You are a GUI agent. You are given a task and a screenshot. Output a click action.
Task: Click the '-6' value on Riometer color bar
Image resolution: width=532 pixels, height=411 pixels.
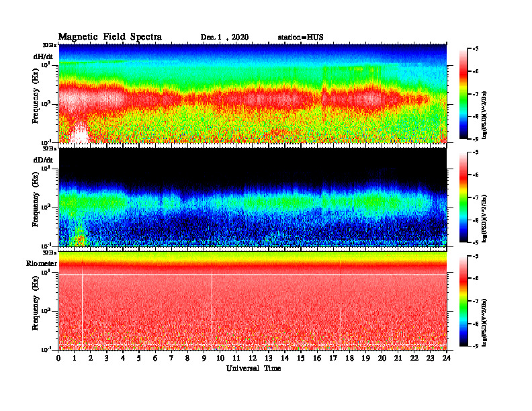[476, 279]
